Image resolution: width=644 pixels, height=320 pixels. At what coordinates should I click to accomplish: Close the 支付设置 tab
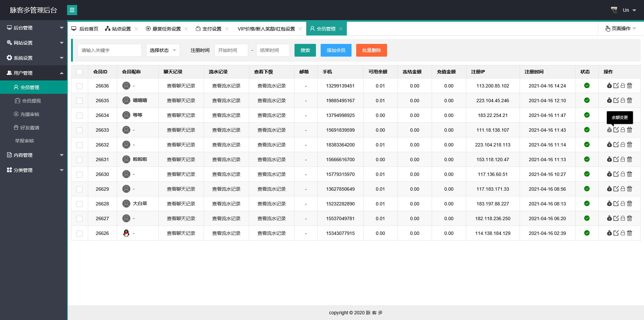pos(227,29)
